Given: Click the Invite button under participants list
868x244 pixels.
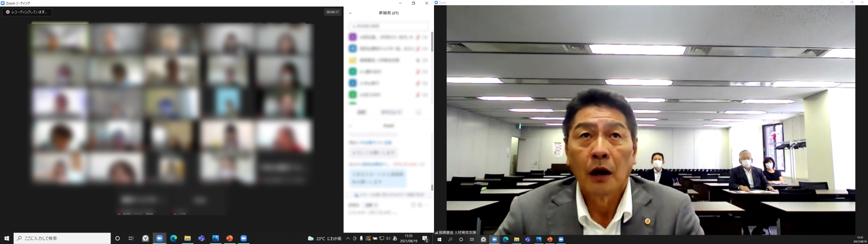Looking at the screenshot, I should 362,112.
